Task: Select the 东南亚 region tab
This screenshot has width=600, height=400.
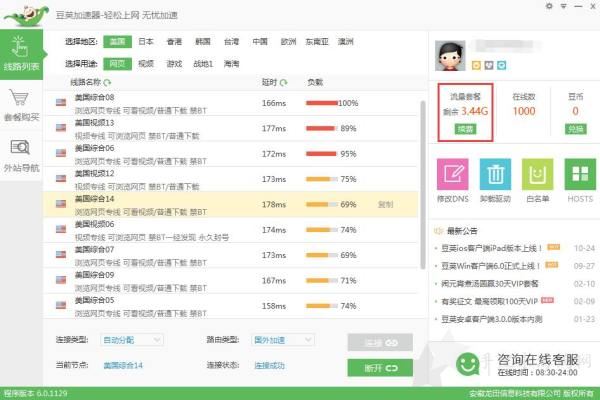Action: (317, 41)
